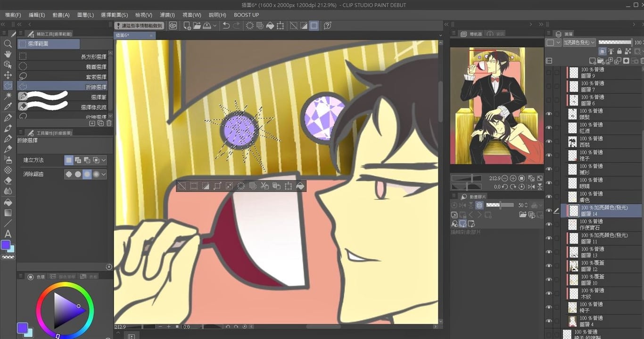The image size is (644, 339).
Task: Delete sub tool with trash icon
Action: [109, 123]
